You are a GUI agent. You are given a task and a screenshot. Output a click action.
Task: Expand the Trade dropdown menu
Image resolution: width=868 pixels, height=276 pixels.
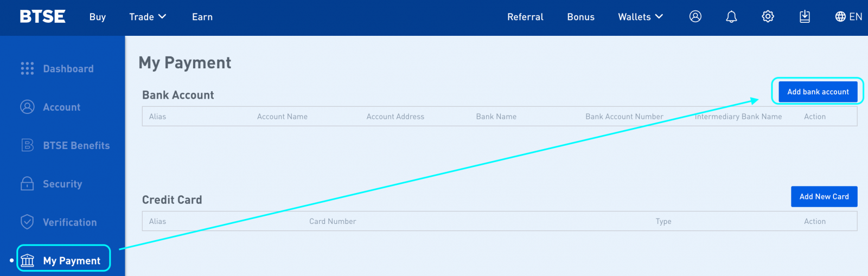click(148, 17)
